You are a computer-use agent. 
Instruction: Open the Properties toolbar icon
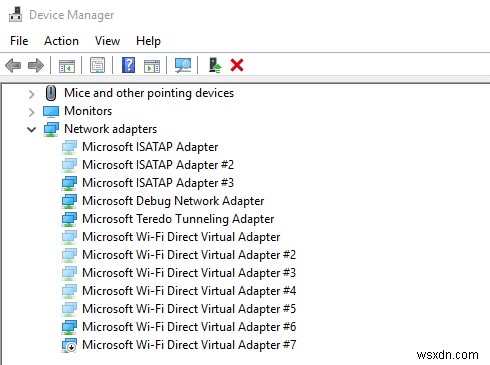pos(97,65)
